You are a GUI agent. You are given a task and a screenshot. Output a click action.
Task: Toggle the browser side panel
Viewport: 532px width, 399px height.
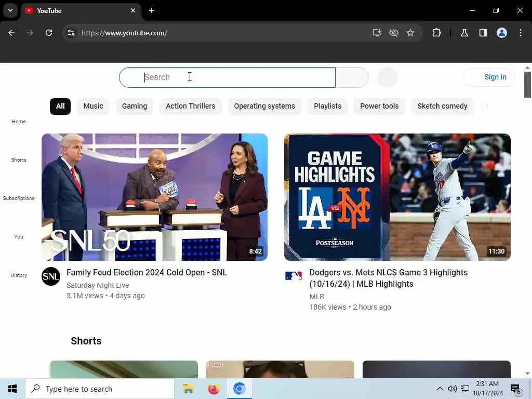(x=483, y=33)
